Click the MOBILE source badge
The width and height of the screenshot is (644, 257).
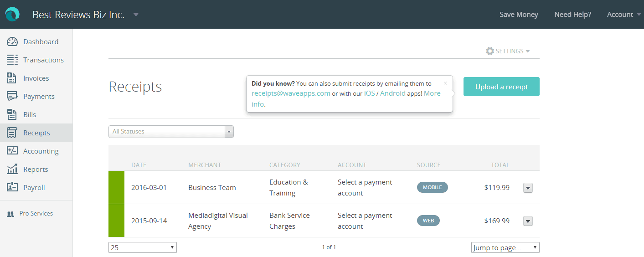433,187
